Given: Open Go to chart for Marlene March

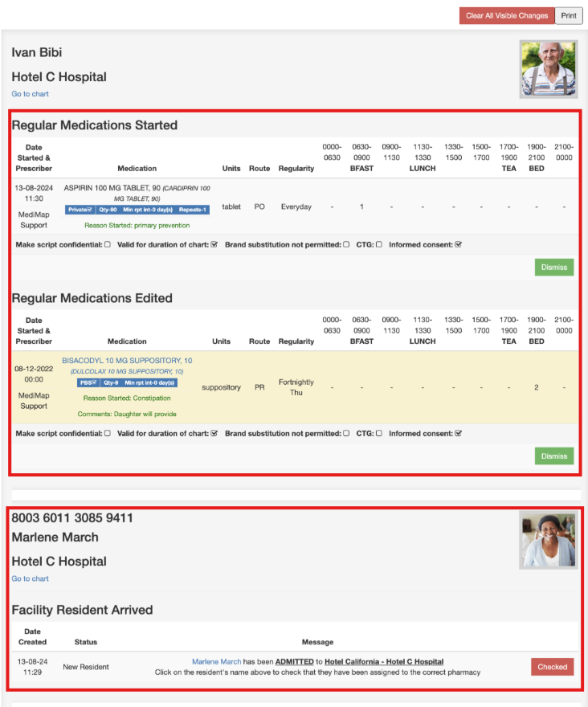Looking at the screenshot, I should coord(30,578).
